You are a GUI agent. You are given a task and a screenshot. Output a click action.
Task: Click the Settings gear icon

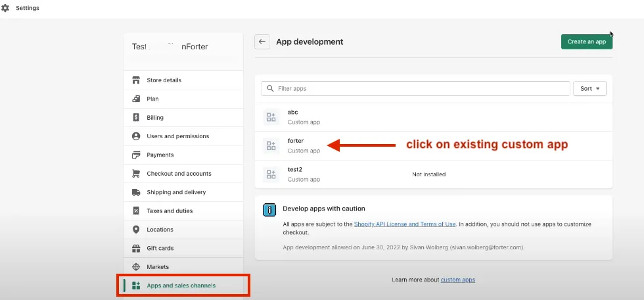pos(5,8)
